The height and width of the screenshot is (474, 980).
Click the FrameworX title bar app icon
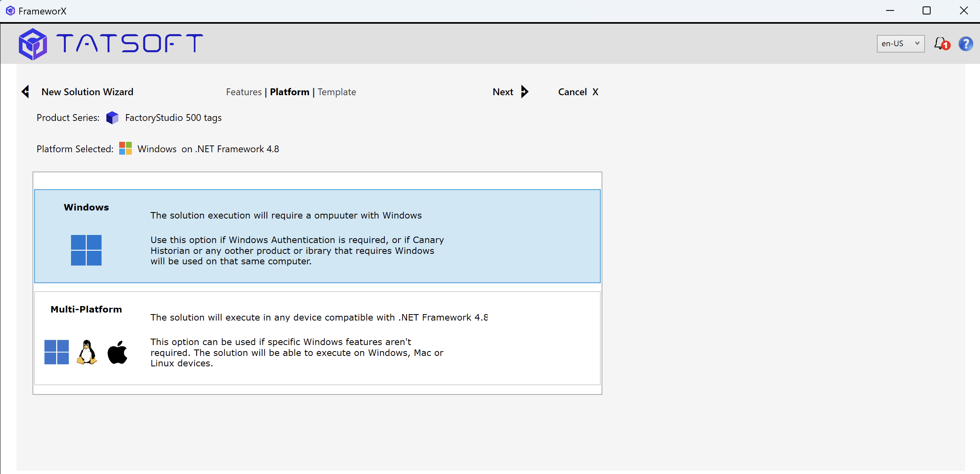coord(10,11)
